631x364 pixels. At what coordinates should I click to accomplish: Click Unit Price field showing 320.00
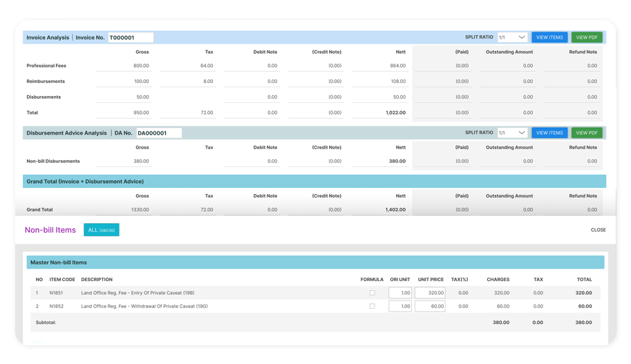[x=431, y=293]
